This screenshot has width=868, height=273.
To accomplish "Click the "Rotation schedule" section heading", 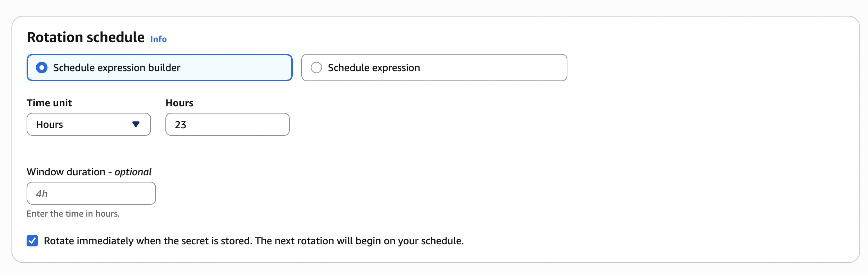I will 86,37.
